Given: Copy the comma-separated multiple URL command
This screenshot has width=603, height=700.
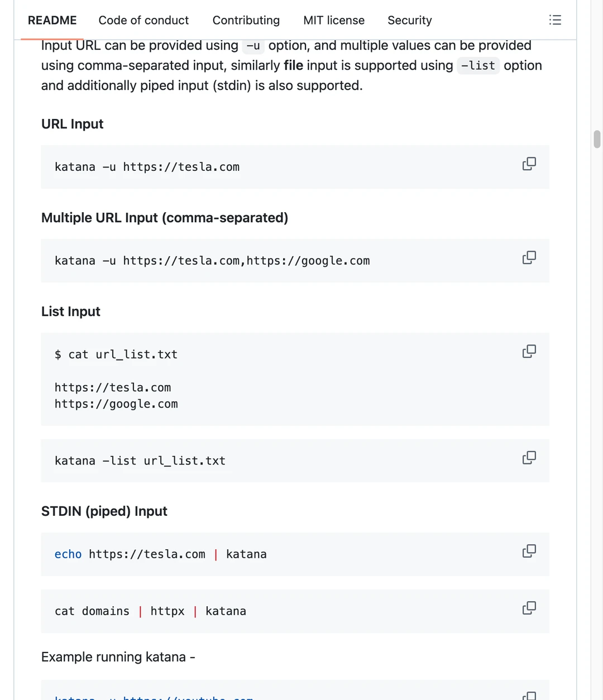Looking at the screenshot, I should point(529,257).
